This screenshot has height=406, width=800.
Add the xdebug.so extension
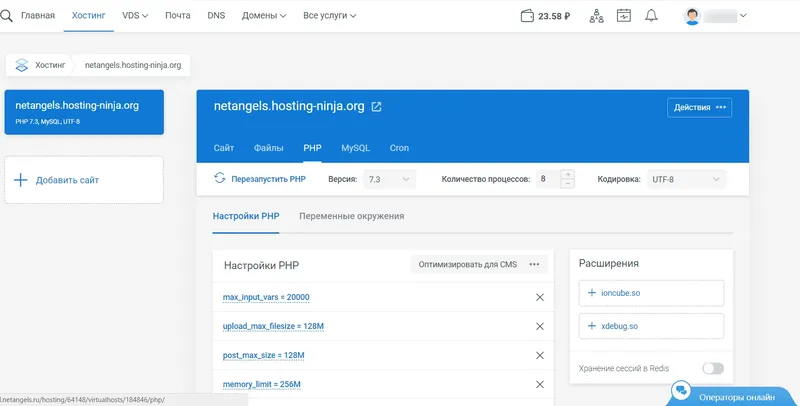[651, 326]
